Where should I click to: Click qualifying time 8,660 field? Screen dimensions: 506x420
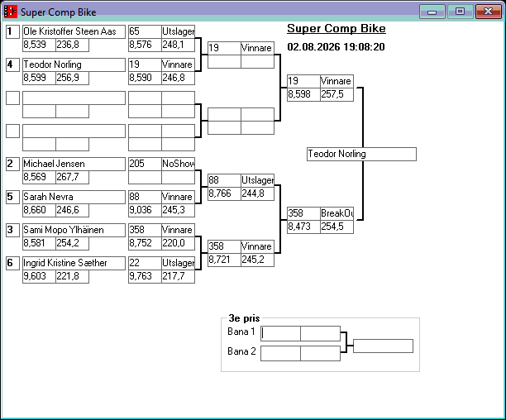click(x=39, y=210)
